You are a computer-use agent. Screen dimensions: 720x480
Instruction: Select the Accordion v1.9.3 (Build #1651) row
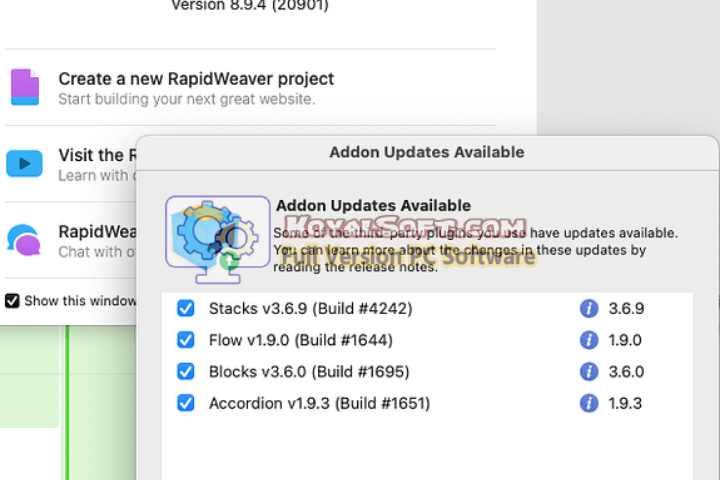[428, 403]
